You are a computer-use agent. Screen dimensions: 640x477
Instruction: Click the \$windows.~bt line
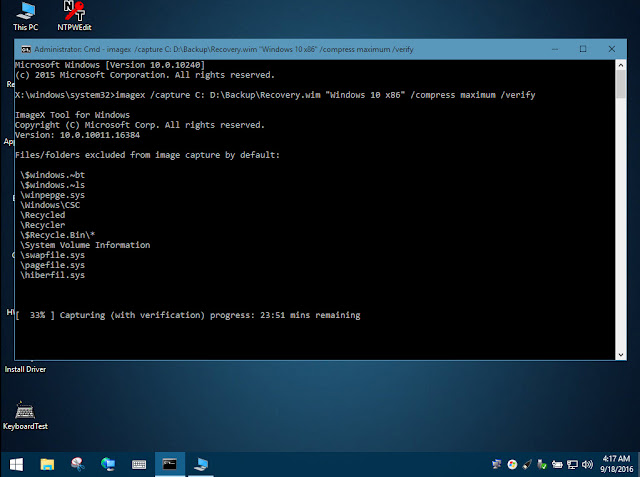(x=53, y=175)
